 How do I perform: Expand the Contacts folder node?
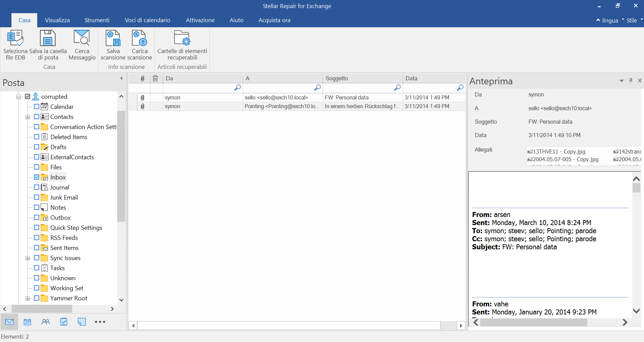pyautogui.click(x=28, y=117)
